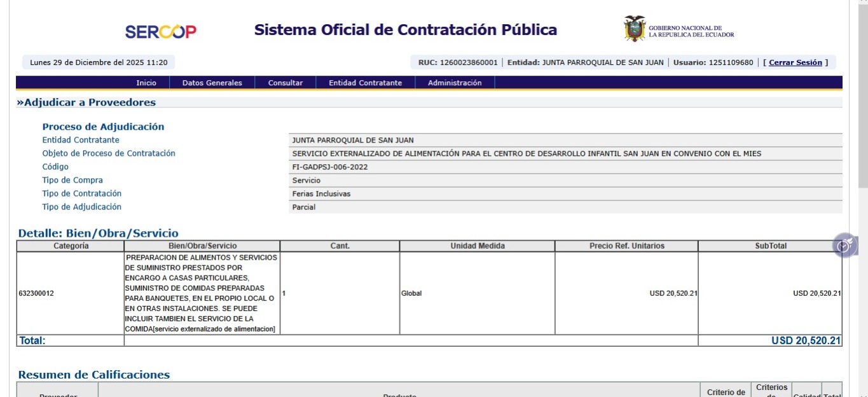Click the Bien/Obra/Servicio column header
This screenshot has width=868, height=397.
pos(202,246)
